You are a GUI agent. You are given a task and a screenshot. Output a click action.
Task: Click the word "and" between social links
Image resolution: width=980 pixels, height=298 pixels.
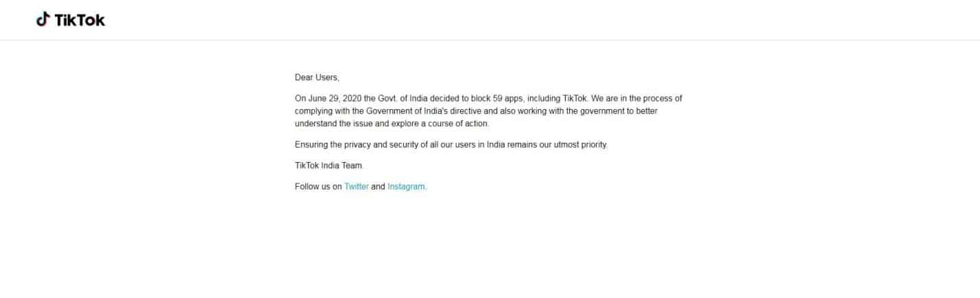click(378, 186)
